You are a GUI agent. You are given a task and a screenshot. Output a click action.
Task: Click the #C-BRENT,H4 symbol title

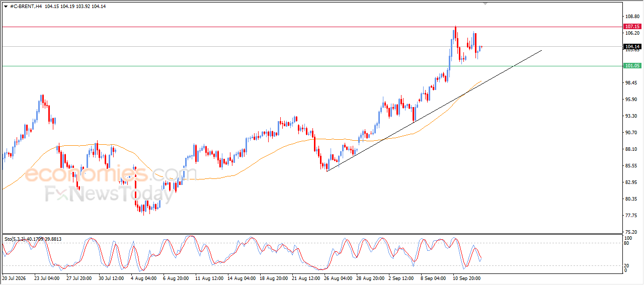[26, 7]
